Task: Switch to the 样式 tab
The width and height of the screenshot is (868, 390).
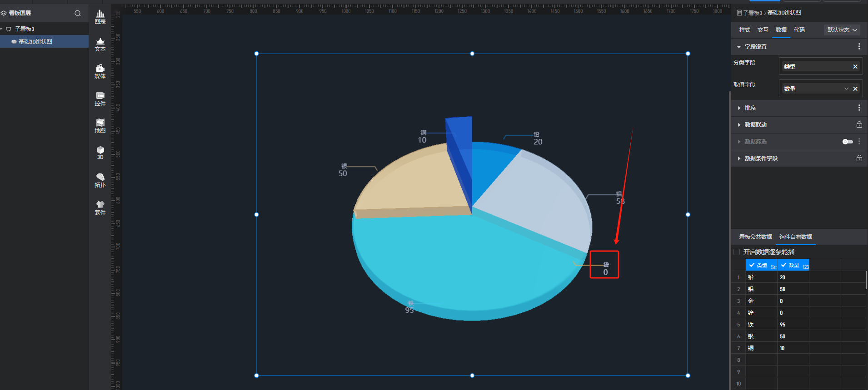Action: click(744, 30)
